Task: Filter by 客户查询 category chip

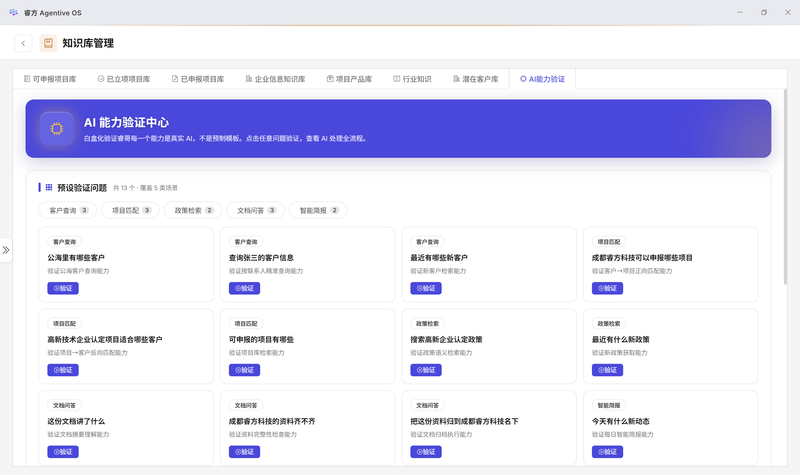Action: (68, 210)
